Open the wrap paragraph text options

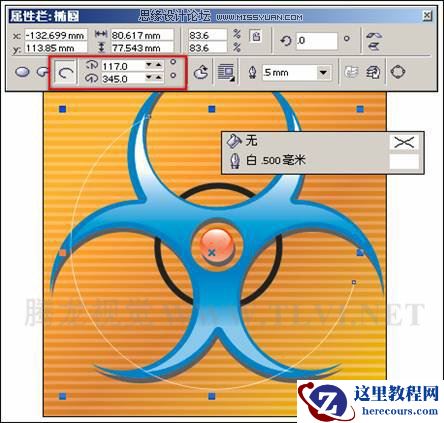226,72
